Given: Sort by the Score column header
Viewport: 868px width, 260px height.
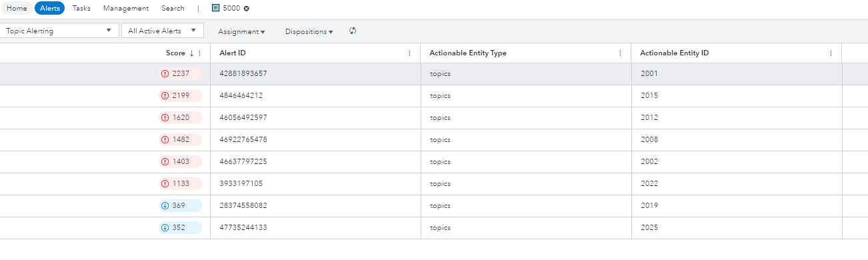Looking at the screenshot, I should pyautogui.click(x=176, y=53).
